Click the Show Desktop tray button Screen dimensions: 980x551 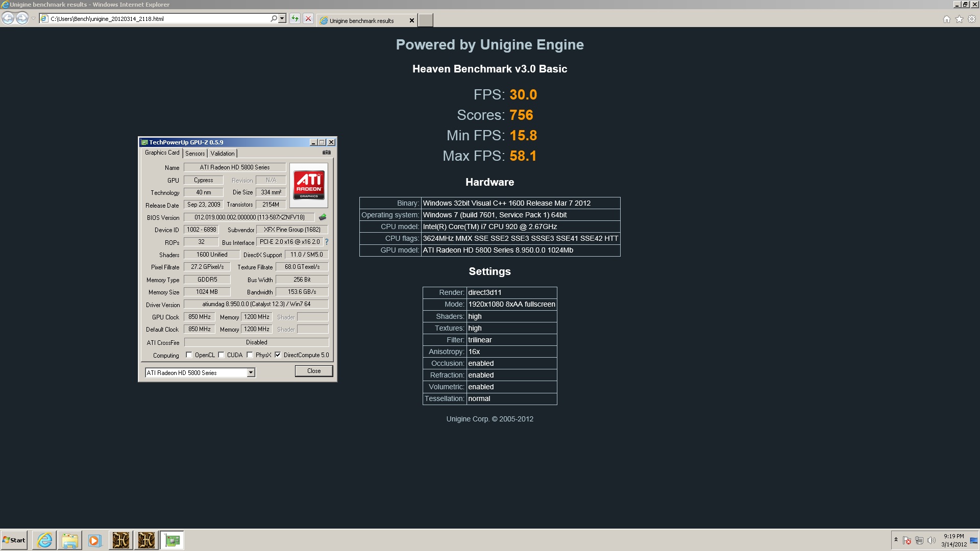[x=974, y=540]
